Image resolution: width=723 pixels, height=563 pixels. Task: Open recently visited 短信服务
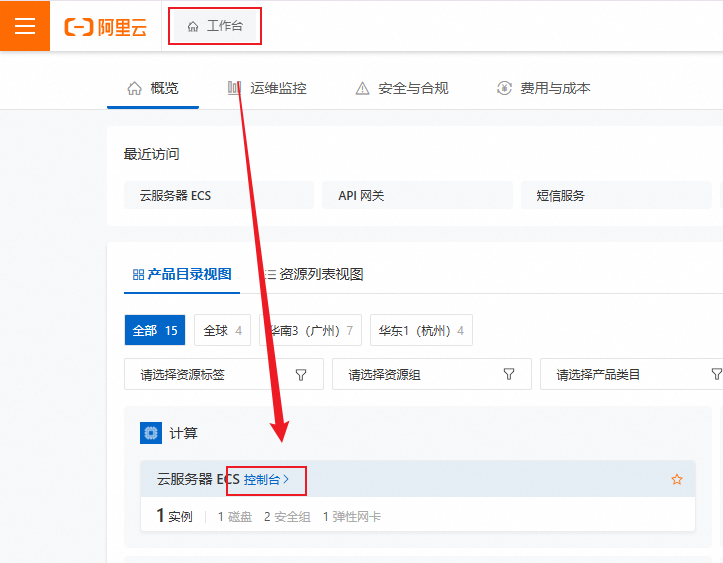coord(616,196)
